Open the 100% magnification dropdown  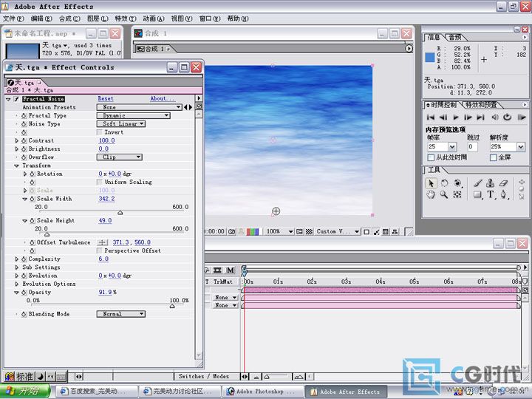click(x=279, y=232)
